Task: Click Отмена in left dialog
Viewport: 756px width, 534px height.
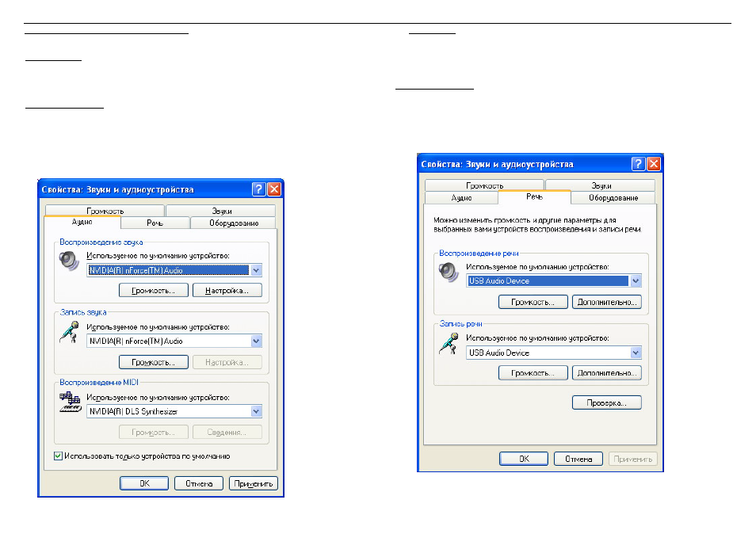Action: [199, 483]
